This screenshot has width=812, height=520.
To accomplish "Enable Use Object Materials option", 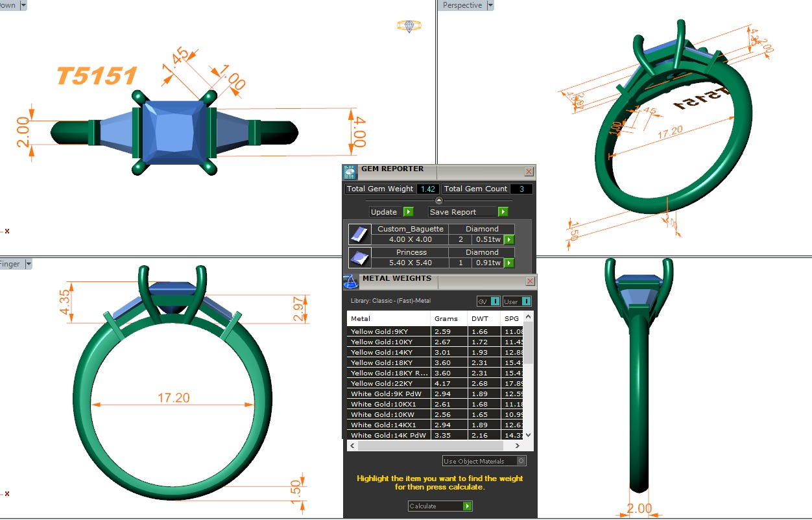I will (521, 461).
